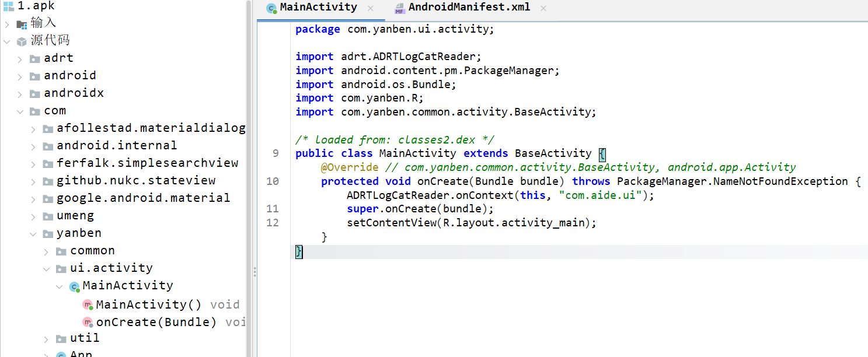Click the MainActivity class icon in tree
This screenshot has width=868, height=357.
click(x=74, y=286)
